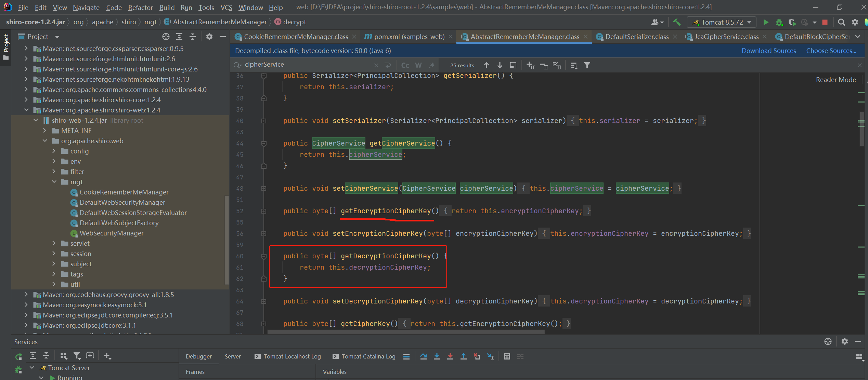Screen dimensions: 868x380
Task: Expand the servlet folder node
Action: coord(54,243)
